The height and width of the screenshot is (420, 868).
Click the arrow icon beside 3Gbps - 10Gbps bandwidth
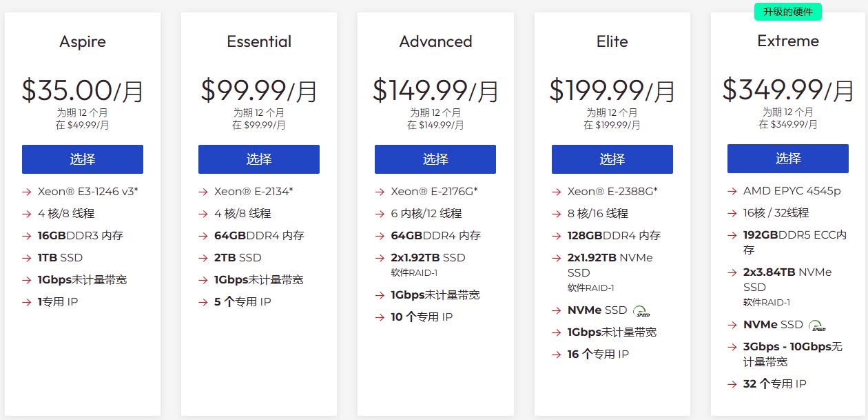pos(732,347)
